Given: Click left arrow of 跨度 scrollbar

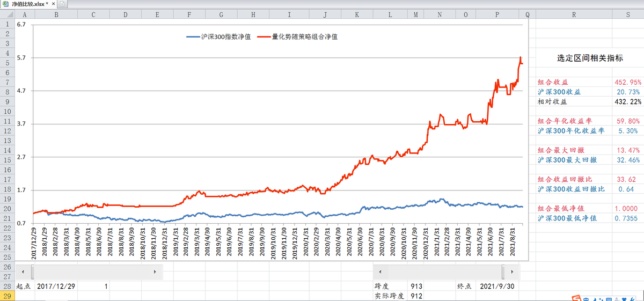Looking at the screenshot, I should tap(380, 273).
